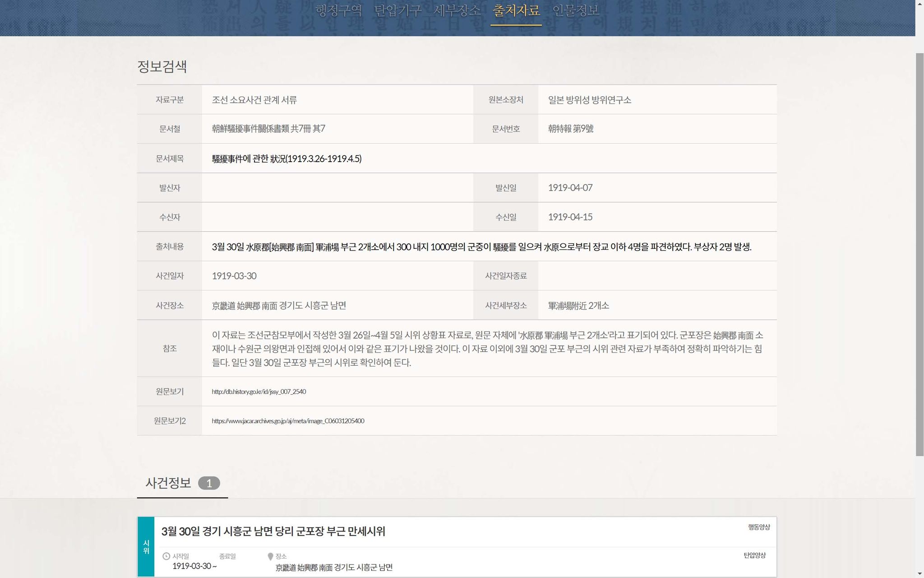The image size is (924, 578).
Task: Select the 사건정보 results tab
Action: click(x=168, y=483)
